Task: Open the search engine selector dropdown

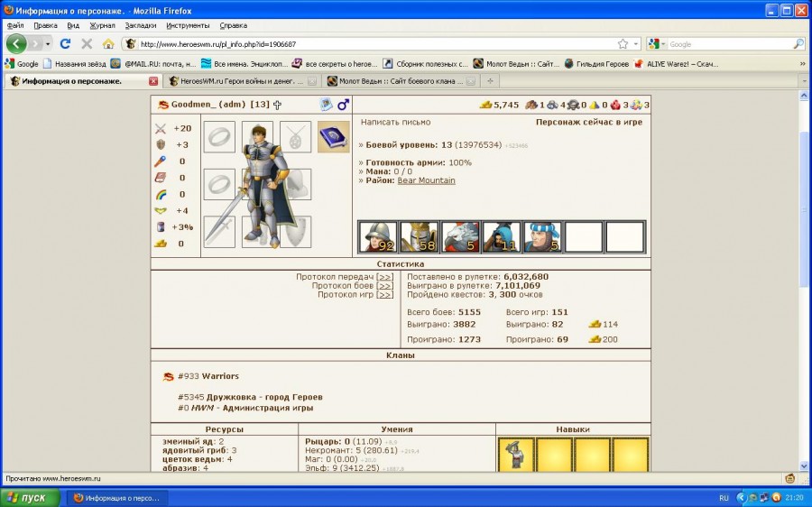Action: (656, 44)
